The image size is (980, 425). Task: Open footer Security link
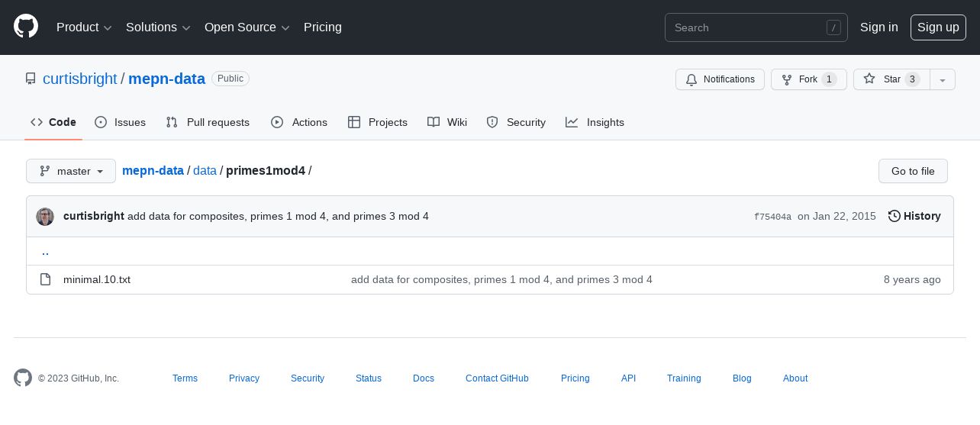tap(308, 378)
